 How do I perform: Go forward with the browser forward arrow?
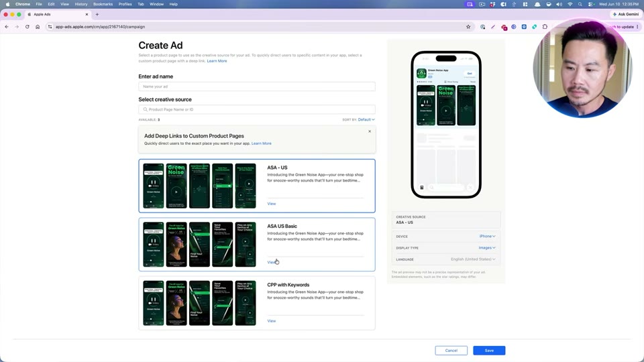coord(17,27)
